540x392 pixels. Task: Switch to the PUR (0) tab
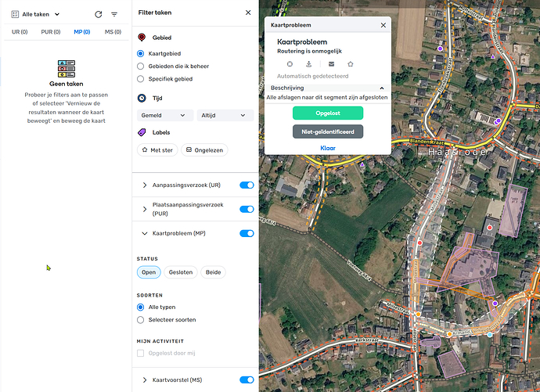tap(51, 31)
